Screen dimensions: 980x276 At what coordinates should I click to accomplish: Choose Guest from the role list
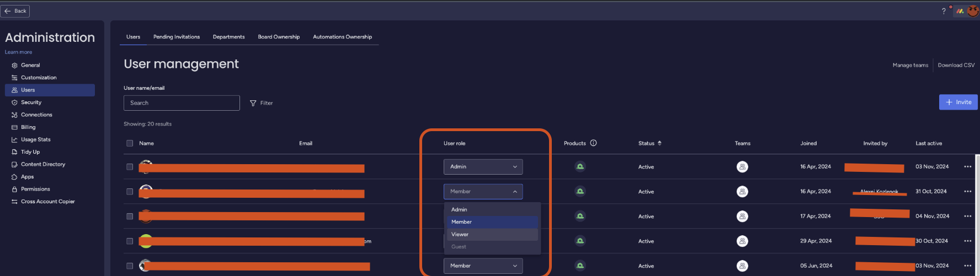coord(492,247)
